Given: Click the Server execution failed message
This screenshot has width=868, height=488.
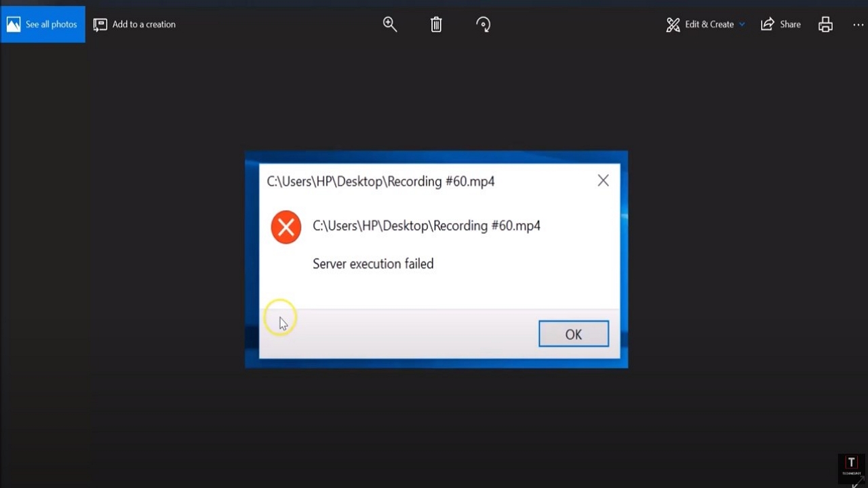Looking at the screenshot, I should 373,264.
